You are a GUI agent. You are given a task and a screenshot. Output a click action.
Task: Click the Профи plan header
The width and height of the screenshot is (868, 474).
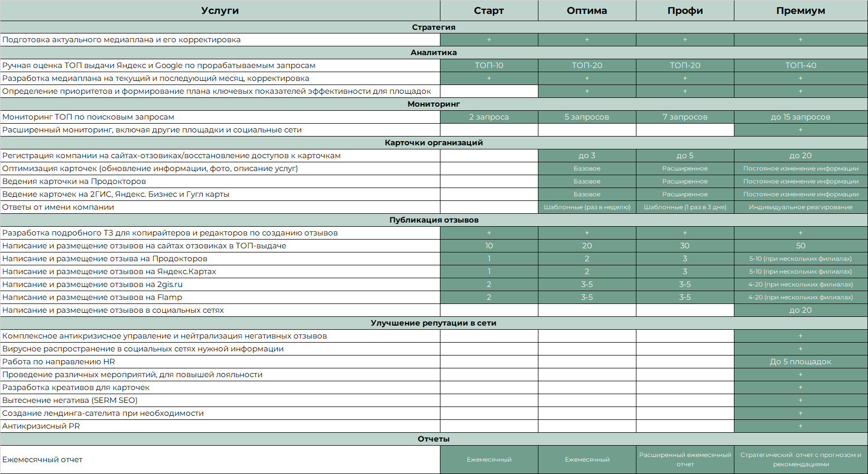[684, 11]
